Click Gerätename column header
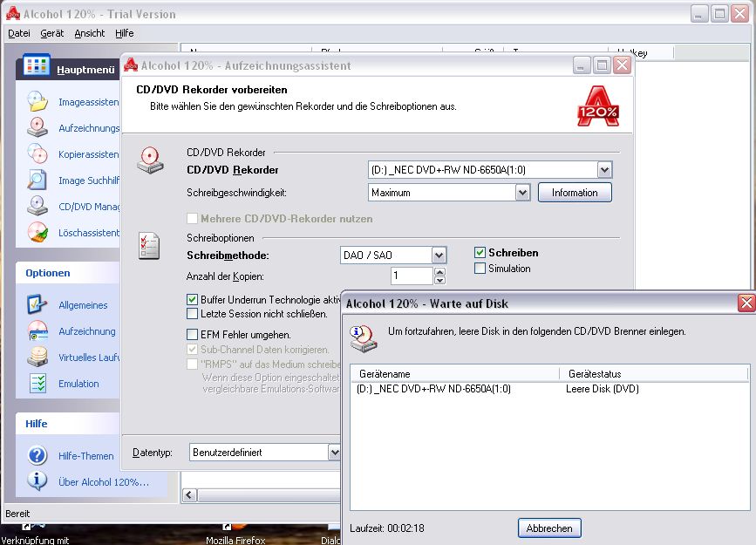Image resolution: width=756 pixels, height=545 pixels. point(455,374)
